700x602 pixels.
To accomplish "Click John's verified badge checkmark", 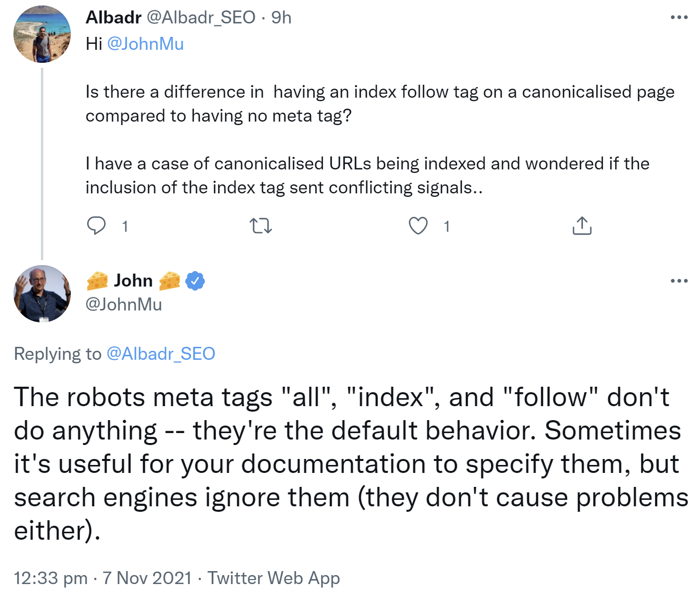I will click(194, 281).
